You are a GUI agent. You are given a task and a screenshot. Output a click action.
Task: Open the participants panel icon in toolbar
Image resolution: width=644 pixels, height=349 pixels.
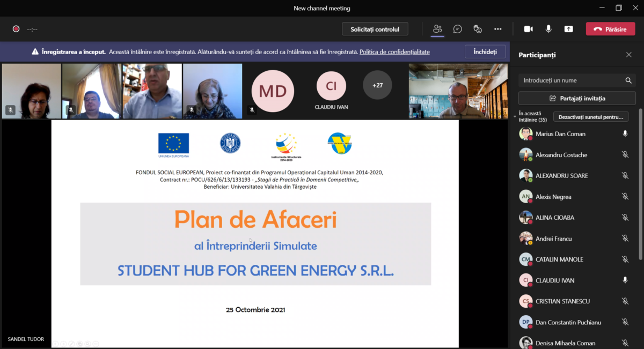[437, 29]
